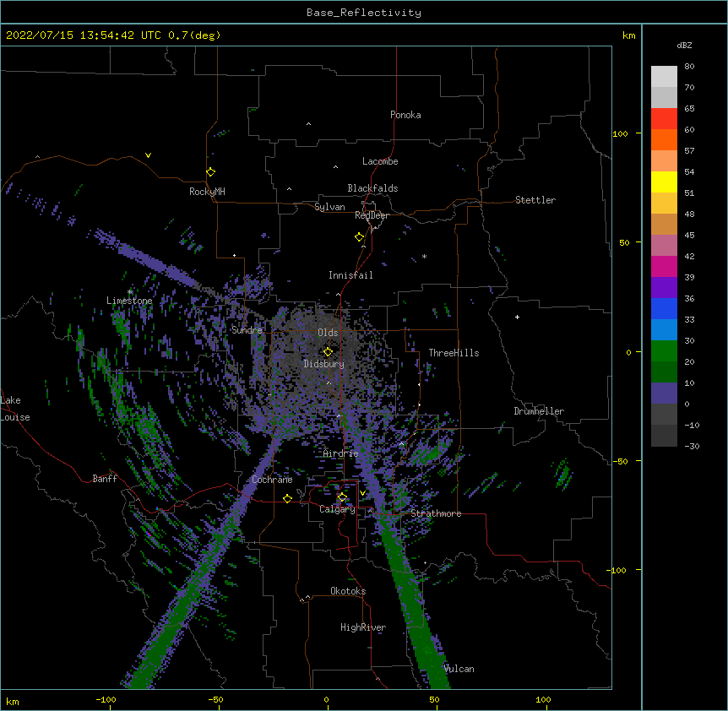The width and height of the screenshot is (728, 711).
Task: Pick the bright green 20–30 dBZ swatch
Action: 664,351
